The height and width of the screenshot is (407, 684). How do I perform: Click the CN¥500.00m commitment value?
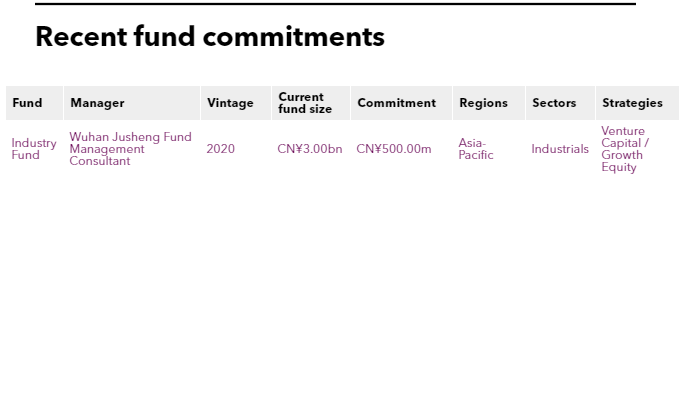(393, 149)
